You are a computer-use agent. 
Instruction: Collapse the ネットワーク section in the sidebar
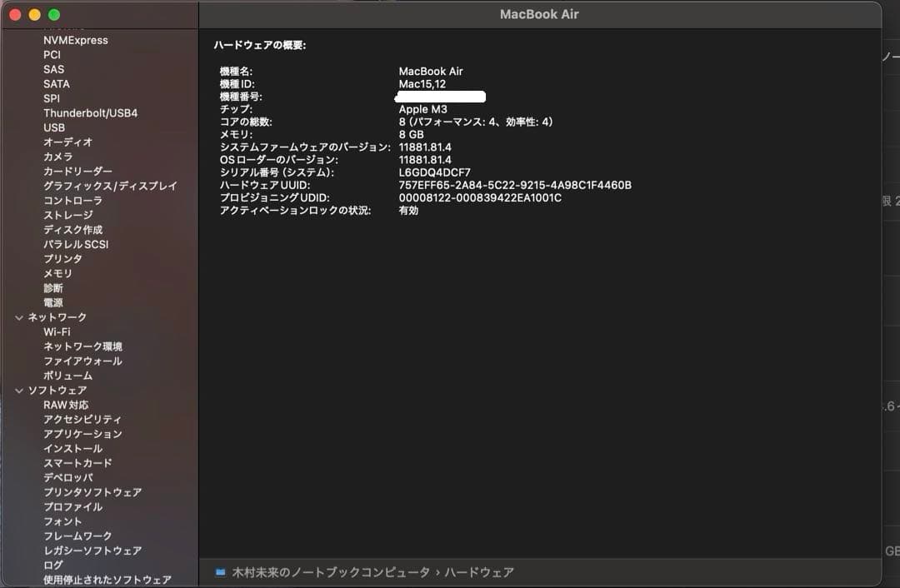coord(18,316)
